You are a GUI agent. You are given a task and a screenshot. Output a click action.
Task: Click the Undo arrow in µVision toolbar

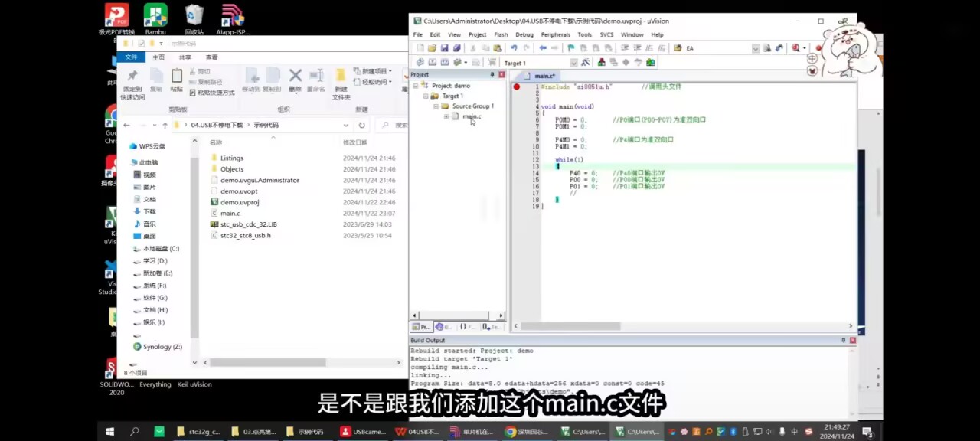[514, 48]
